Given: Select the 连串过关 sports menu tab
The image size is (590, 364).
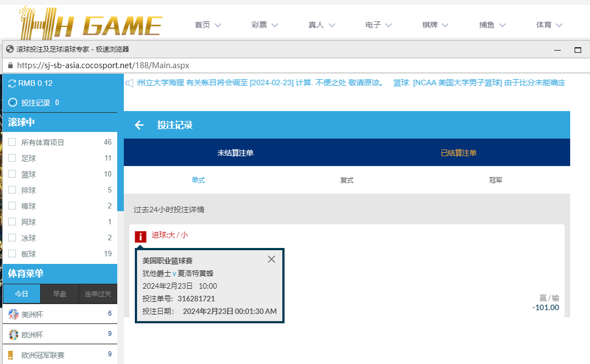Looking at the screenshot, I should pos(98,294).
